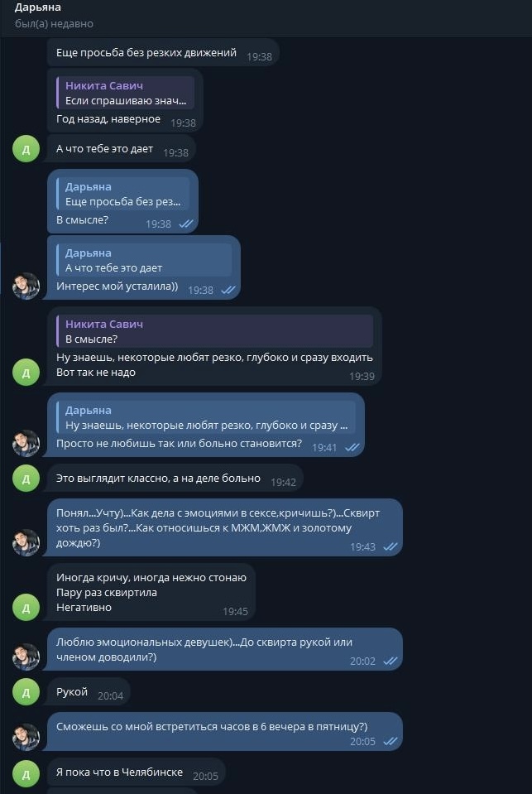Click the 'был(а) недавно' status text
Screen dimensions: 532x794
(54, 24)
